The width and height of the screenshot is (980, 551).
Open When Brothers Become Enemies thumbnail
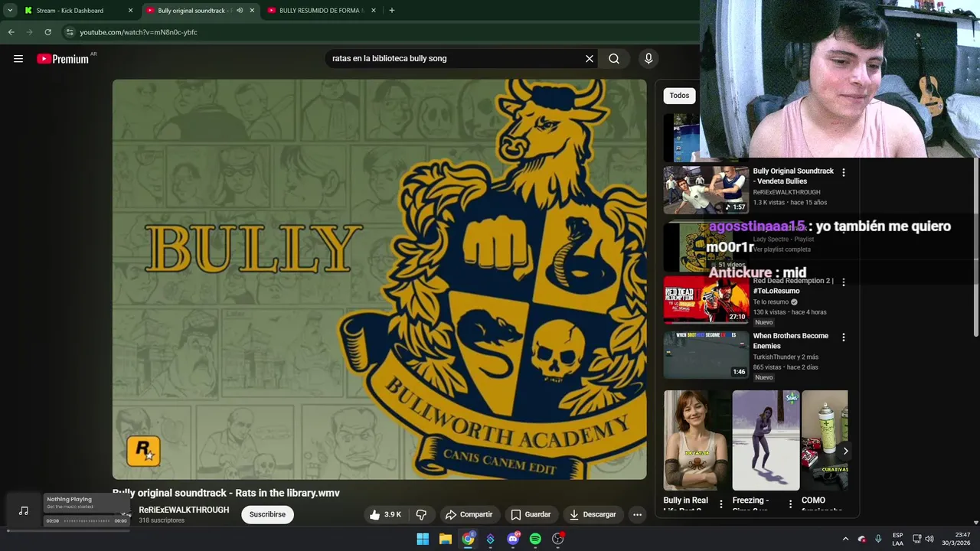[705, 355]
